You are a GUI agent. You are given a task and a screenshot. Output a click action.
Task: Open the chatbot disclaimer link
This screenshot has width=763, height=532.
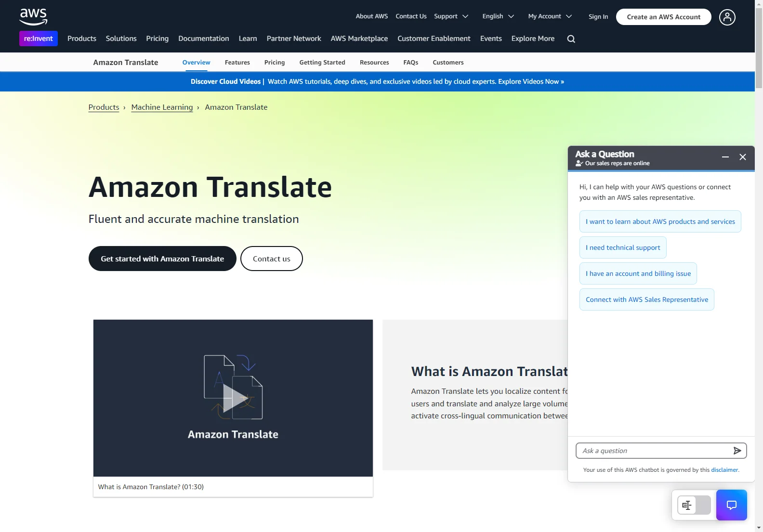[x=724, y=470]
